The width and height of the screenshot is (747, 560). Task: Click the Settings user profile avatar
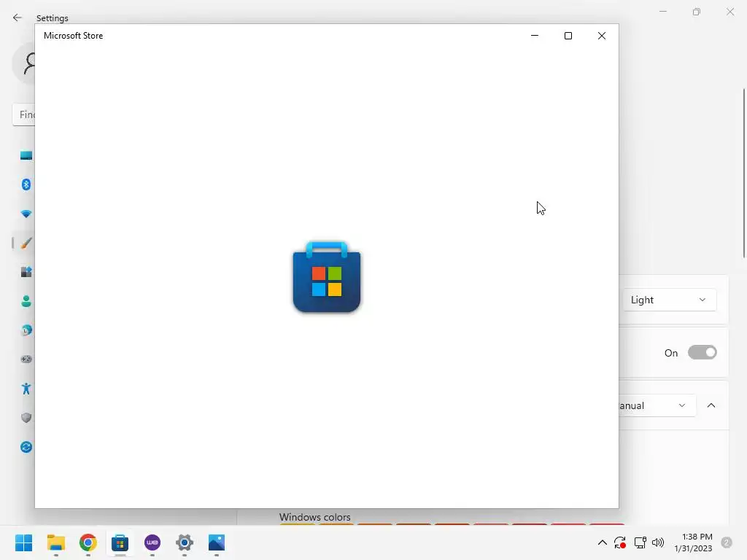coord(24,63)
